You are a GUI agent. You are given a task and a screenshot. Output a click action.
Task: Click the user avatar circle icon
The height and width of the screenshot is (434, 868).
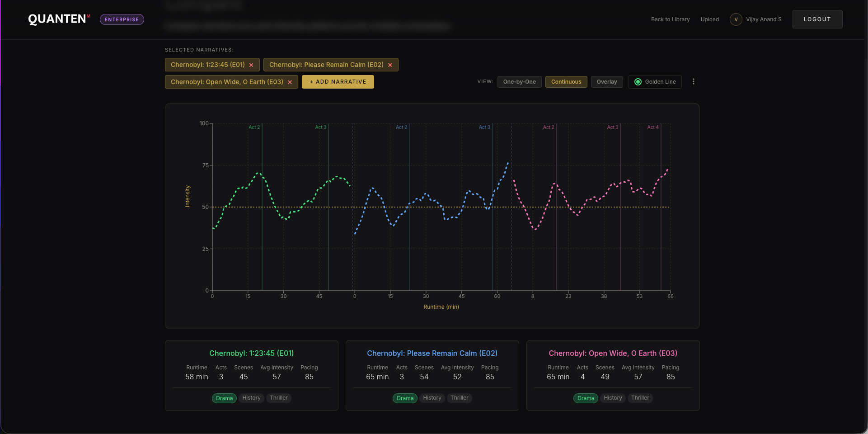pos(736,19)
